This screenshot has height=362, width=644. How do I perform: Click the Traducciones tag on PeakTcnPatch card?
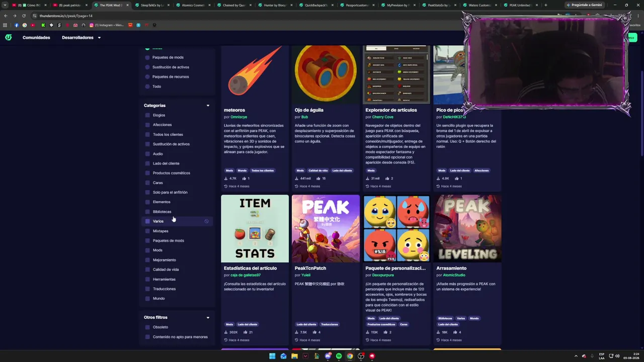[330, 324]
